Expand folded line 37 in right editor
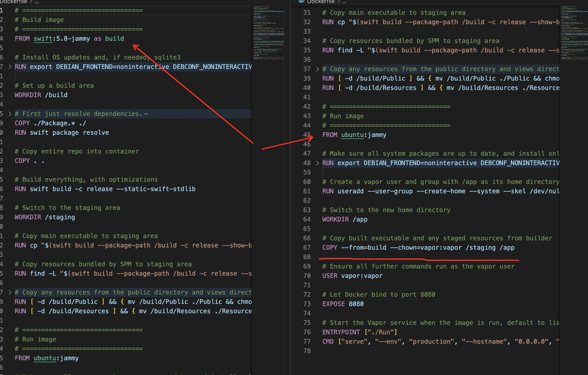The image size is (588, 375). pyautogui.click(x=317, y=69)
